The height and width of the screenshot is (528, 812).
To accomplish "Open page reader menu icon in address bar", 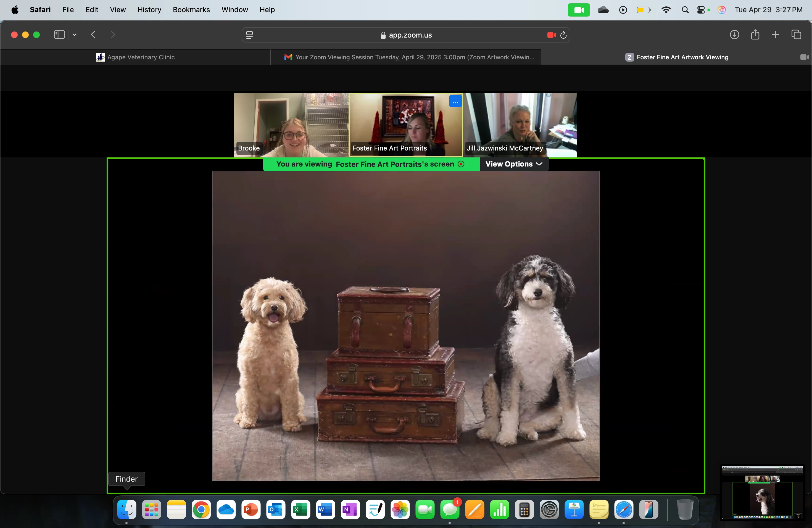I will point(249,35).
